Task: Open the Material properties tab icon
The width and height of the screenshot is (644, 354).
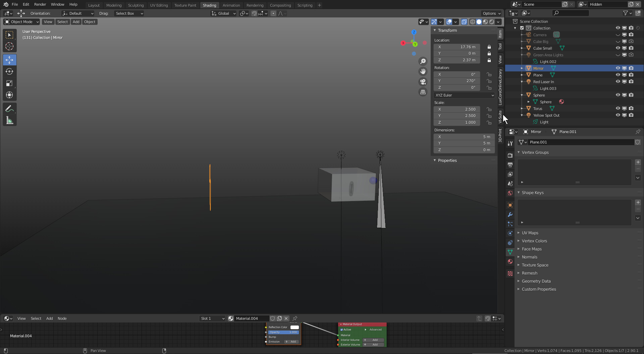Action: point(510,261)
